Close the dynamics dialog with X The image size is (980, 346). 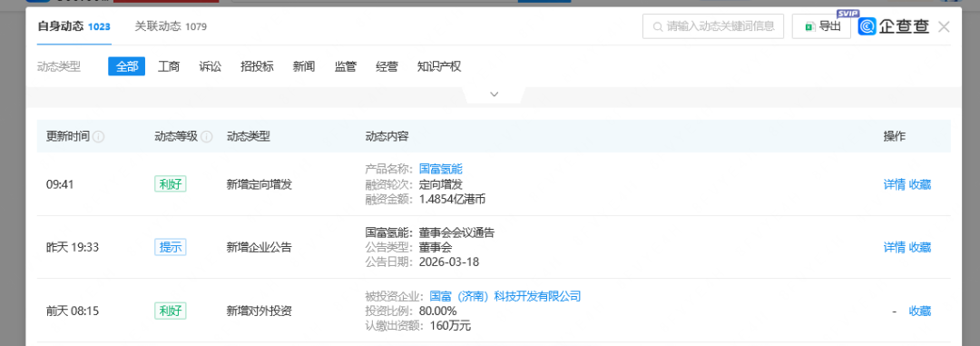944,26
